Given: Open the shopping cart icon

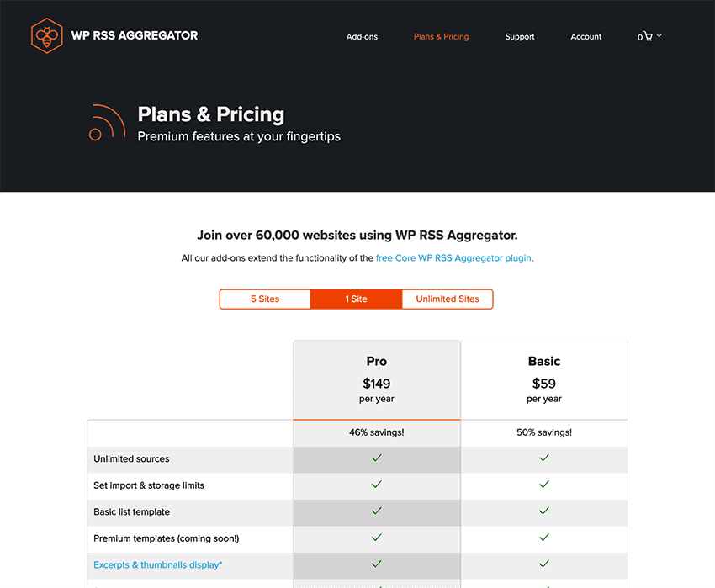Looking at the screenshot, I should (648, 36).
